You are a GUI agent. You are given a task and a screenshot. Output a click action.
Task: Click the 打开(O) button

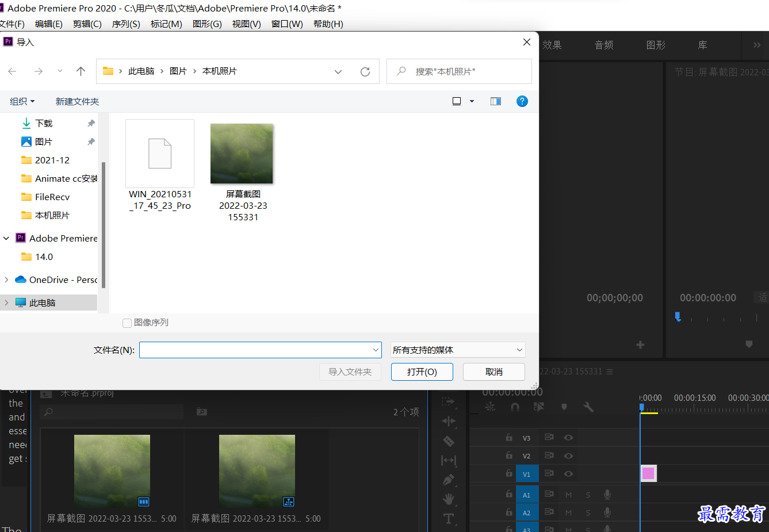coord(422,372)
